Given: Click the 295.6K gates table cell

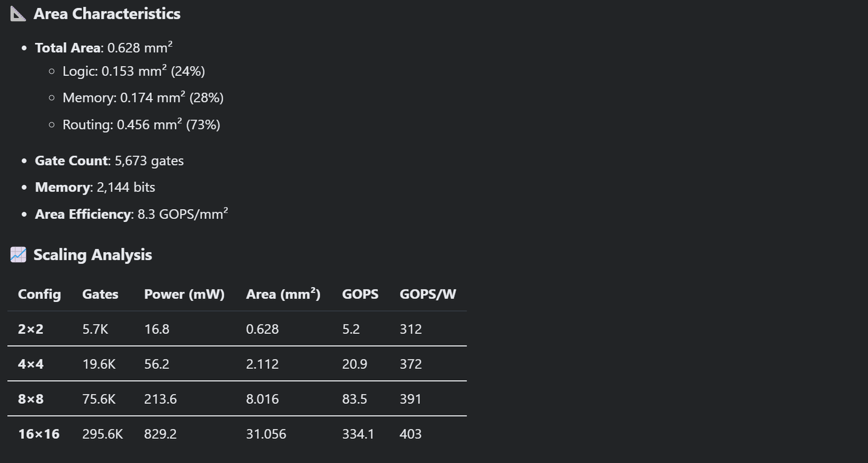Looking at the screenshot, I should [x=102, y=434].
